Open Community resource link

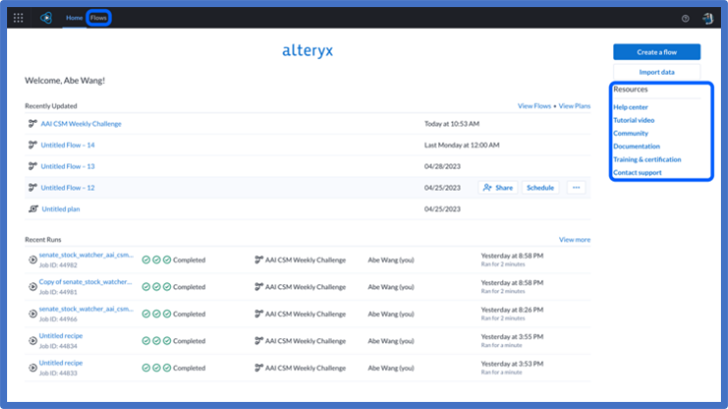click(x=630, y=133)
